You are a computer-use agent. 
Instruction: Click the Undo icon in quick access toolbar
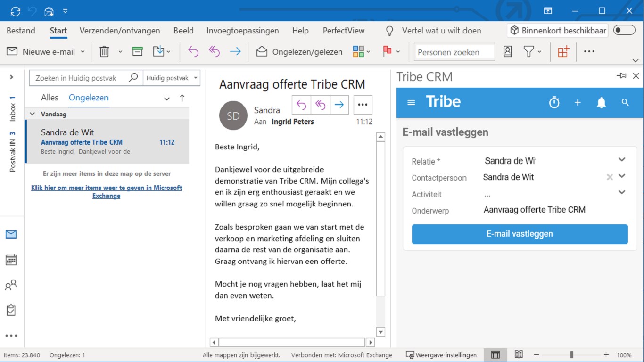coord(32,11)
